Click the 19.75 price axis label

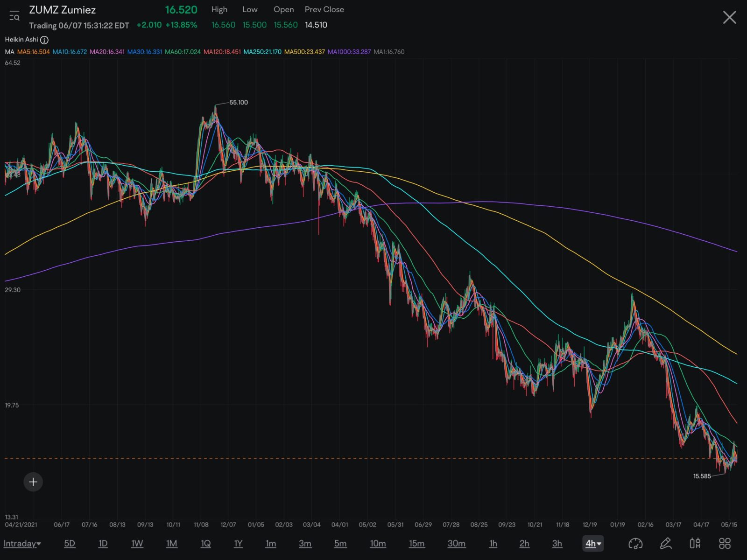[12, 405]
